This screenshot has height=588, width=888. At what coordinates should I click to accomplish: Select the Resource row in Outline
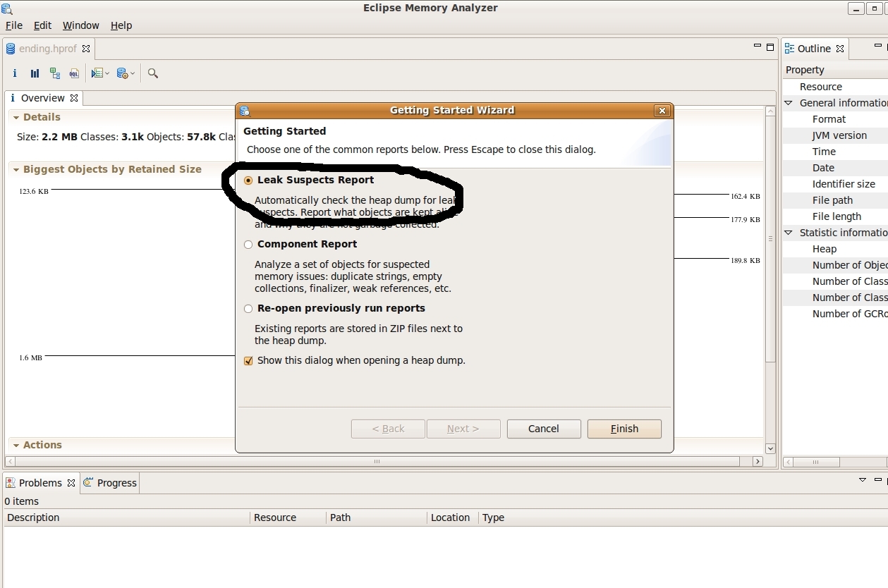tap(835, 87)
